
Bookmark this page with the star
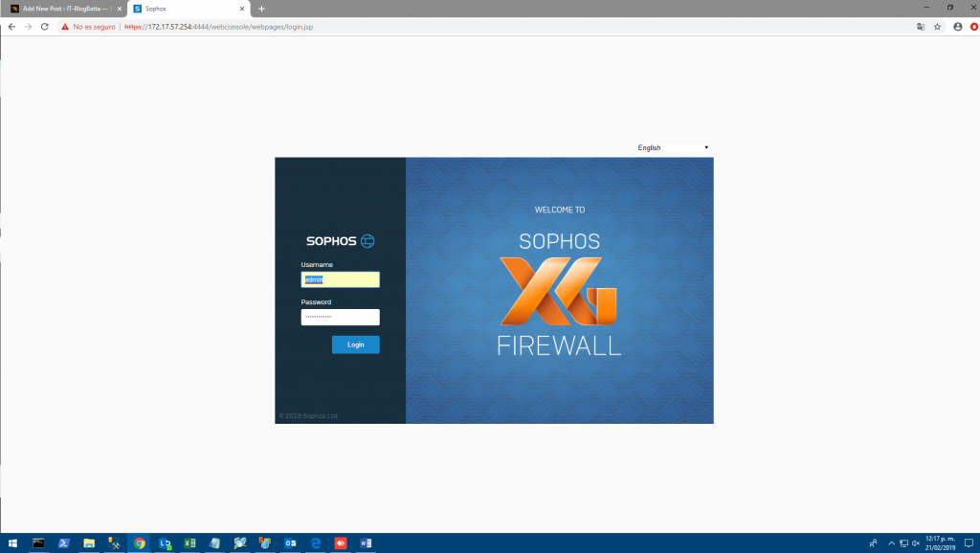click(938, 27)
